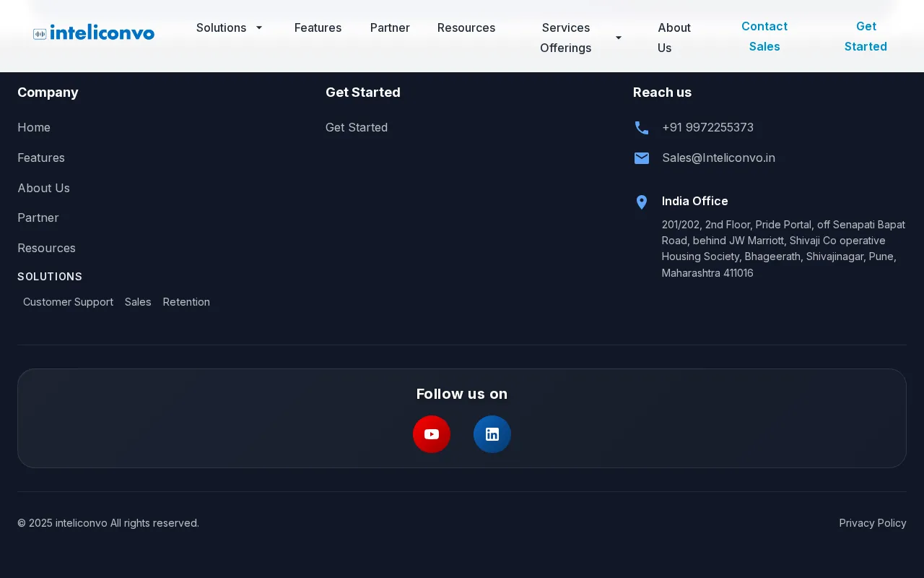This screenshot has width=924, height=578.
Task: Click the Sales@Inteliconvo.in email link
Action: pyautogui.click(x=718, y=158)
